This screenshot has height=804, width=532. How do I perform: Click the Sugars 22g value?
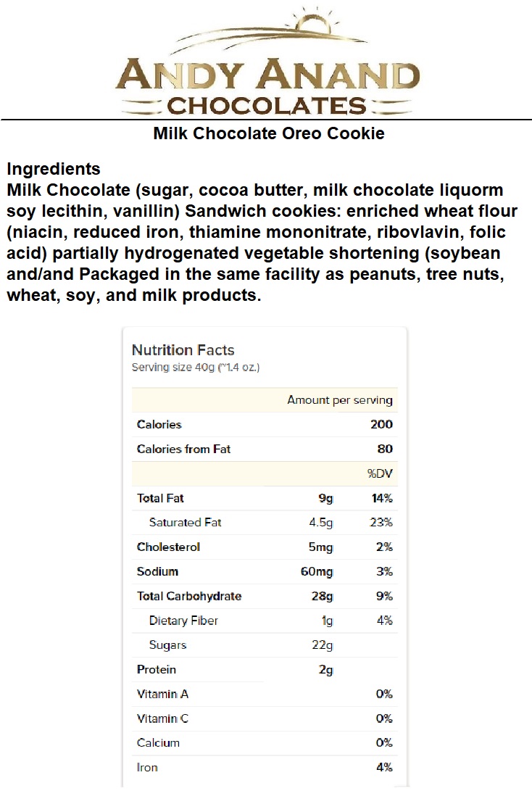pos(321,645)
